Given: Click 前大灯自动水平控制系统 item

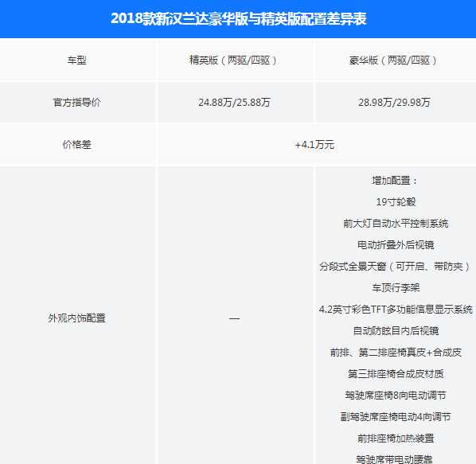Looking at the screenshot, I should click(396, 224).
